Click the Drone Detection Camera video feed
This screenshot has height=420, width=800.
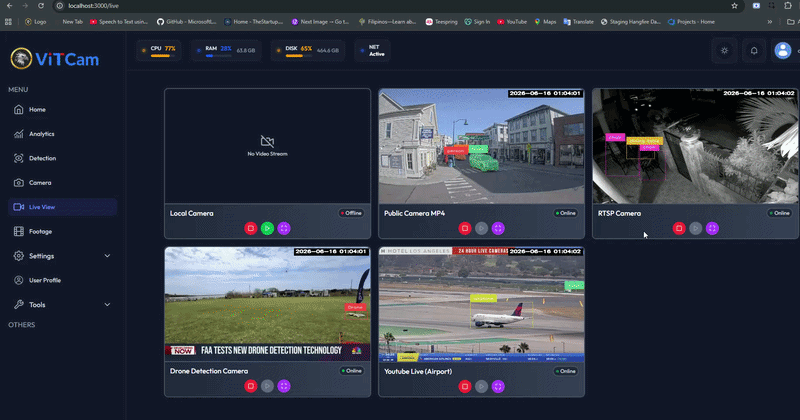267,304
